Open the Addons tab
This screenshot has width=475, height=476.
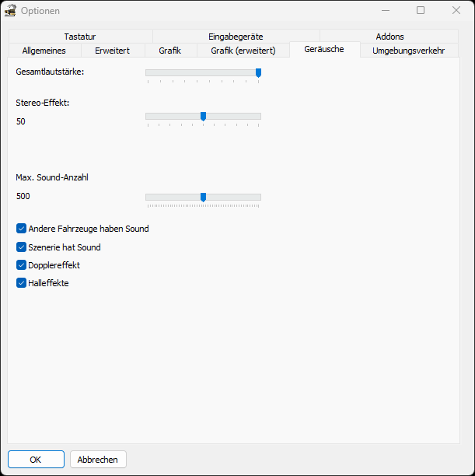(x=389, y=37)
